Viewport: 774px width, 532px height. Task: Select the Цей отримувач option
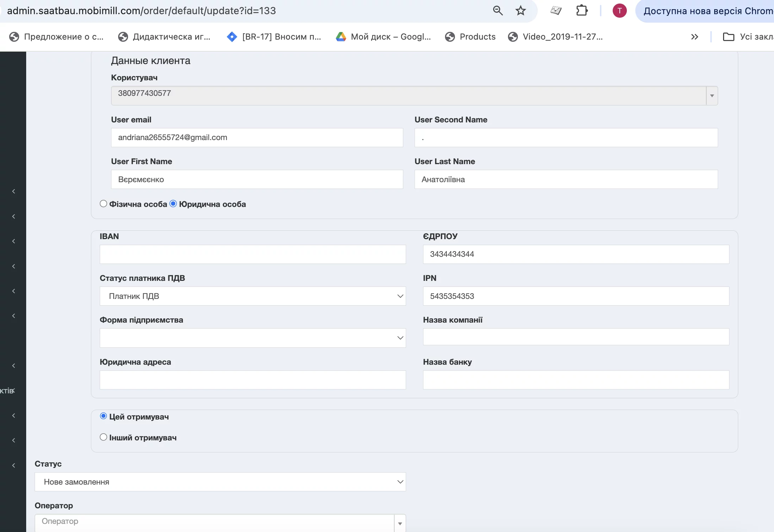point(103,416)
